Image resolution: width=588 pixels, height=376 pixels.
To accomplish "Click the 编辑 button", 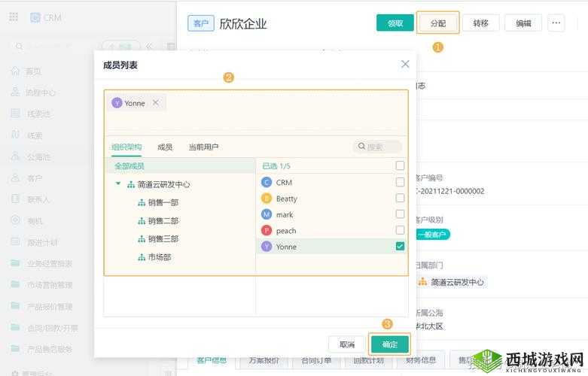I will [523, 23].
